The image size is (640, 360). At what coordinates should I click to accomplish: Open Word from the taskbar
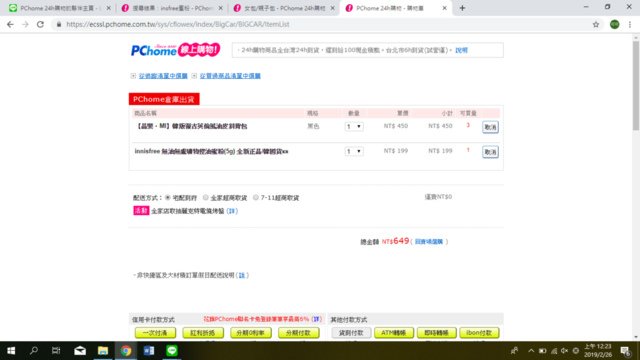(149, 351)
